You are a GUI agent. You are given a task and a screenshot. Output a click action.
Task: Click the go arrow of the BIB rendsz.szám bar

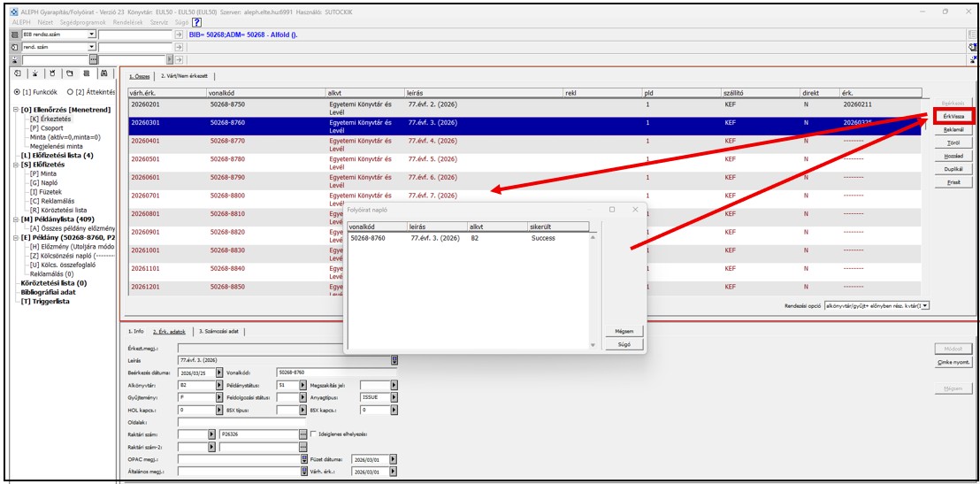pyautogui.click(x=178, y=35)
